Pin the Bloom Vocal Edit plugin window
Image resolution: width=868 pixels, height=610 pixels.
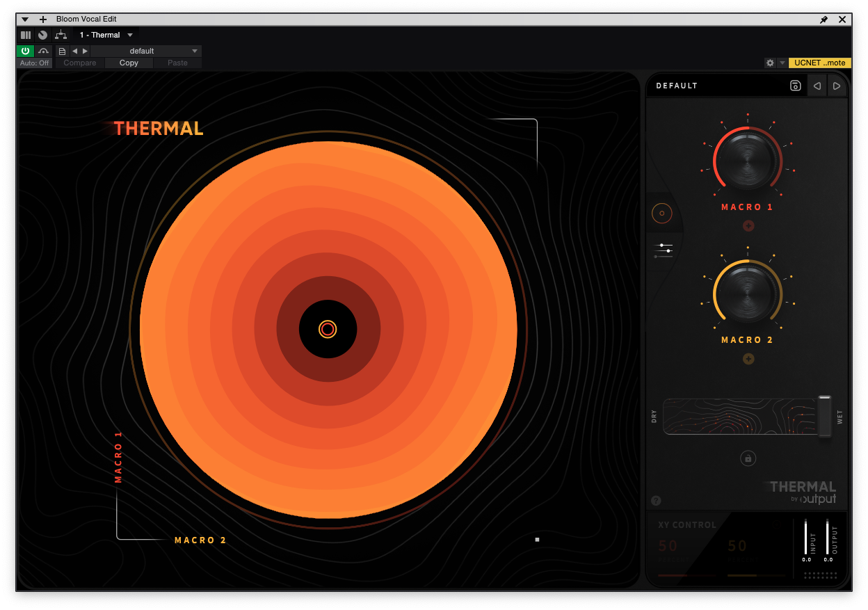point(824,19)
